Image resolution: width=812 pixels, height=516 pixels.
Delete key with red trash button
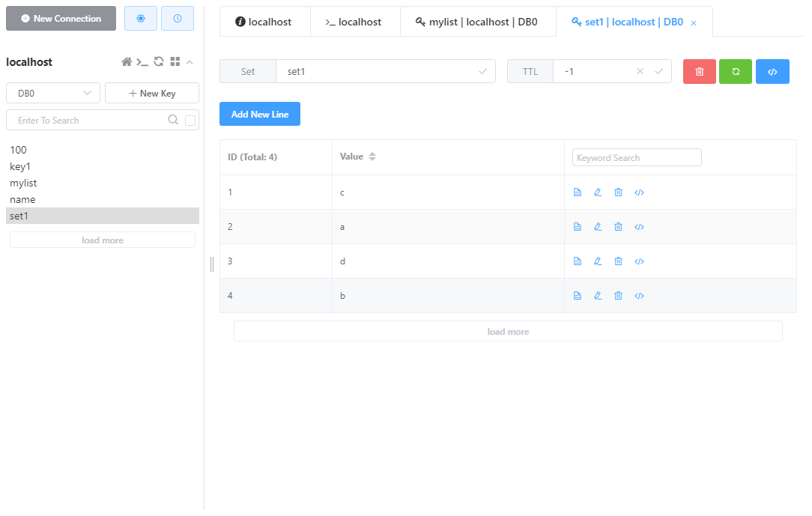[700, 71]
